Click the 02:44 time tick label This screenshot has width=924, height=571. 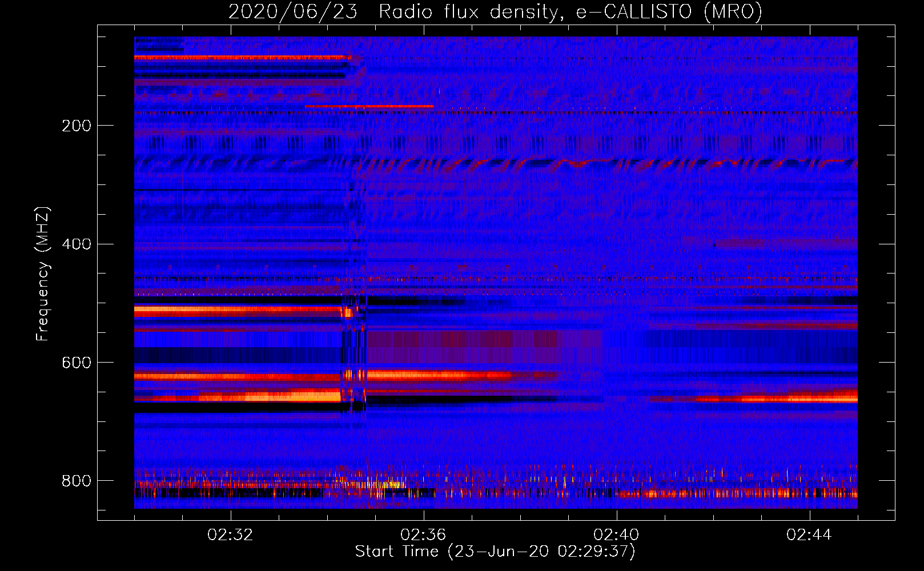810,535
